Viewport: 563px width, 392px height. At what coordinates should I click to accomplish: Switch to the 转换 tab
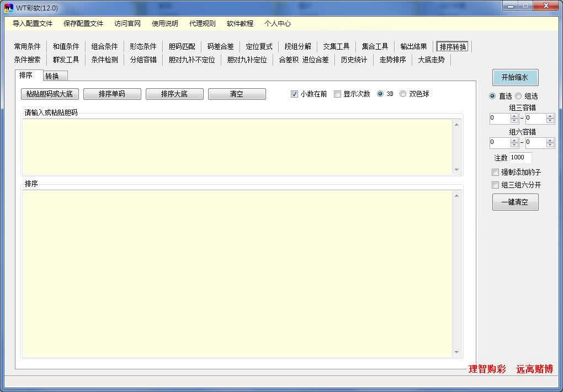54,76
